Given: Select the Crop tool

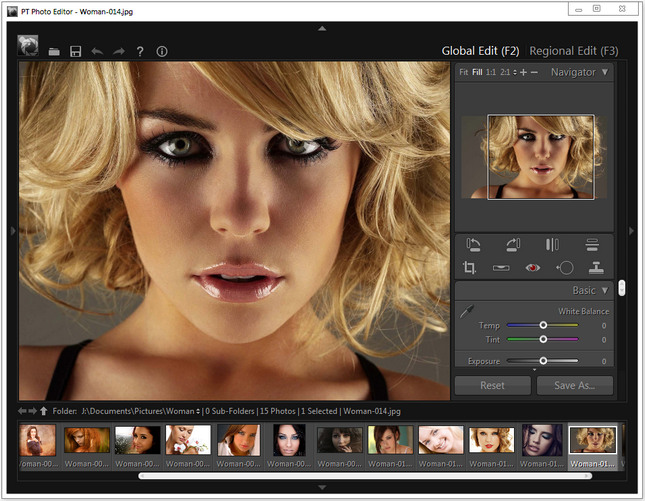Looking at the screenshot, I should click(x=470, y=267).
